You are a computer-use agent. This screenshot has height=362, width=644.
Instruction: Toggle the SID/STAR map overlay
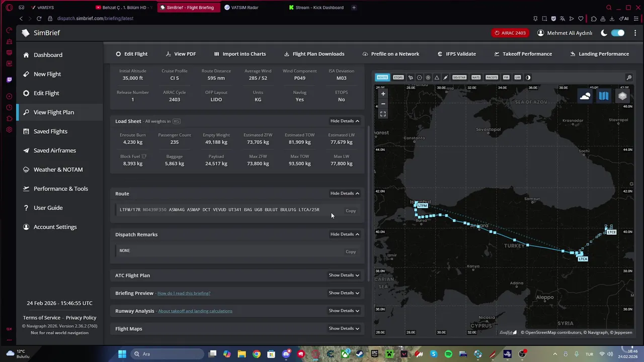(459, 77)
